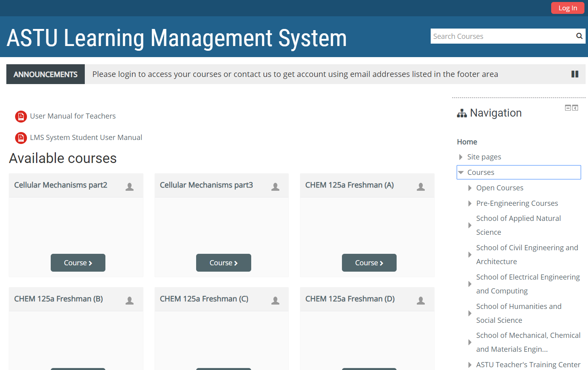Open the Site pages navigation item
This screenshot has width=588, height=370.
click(484, 157)
